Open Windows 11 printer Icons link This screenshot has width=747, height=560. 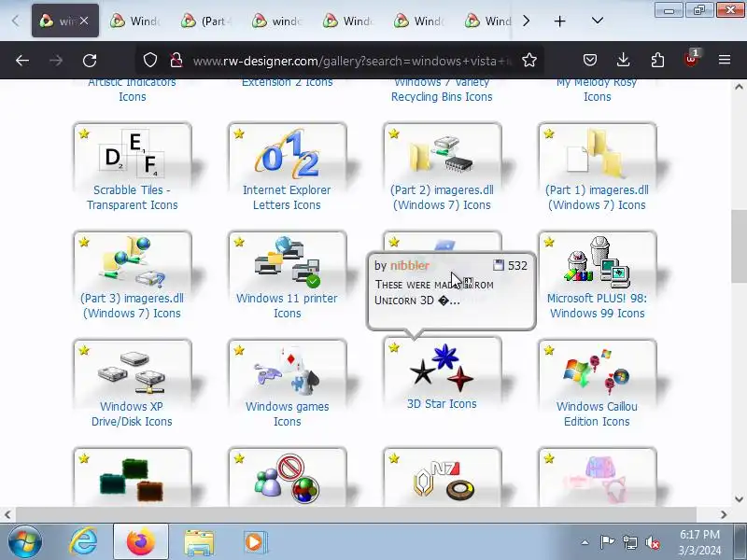(287, 306)
